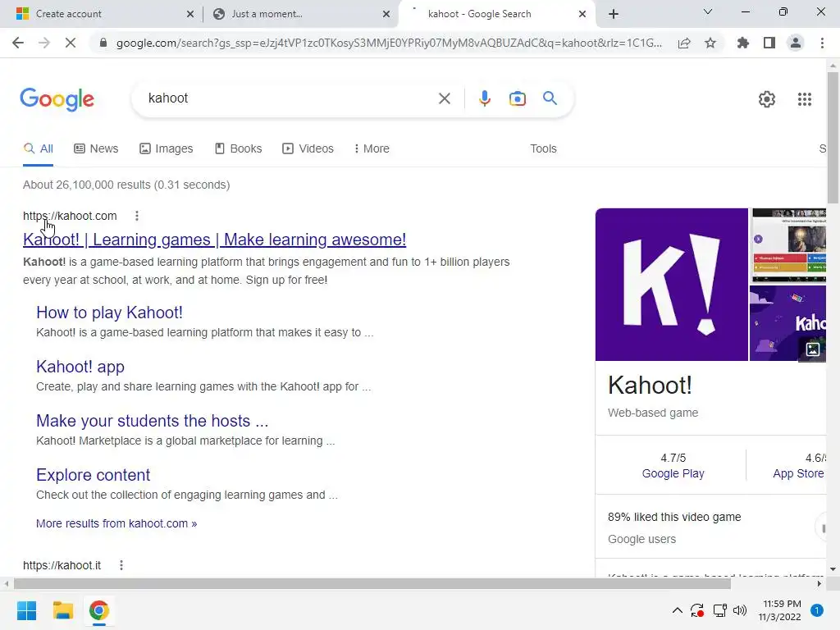Toggle the browser side panel icon
840x630 pixels.
769,43
